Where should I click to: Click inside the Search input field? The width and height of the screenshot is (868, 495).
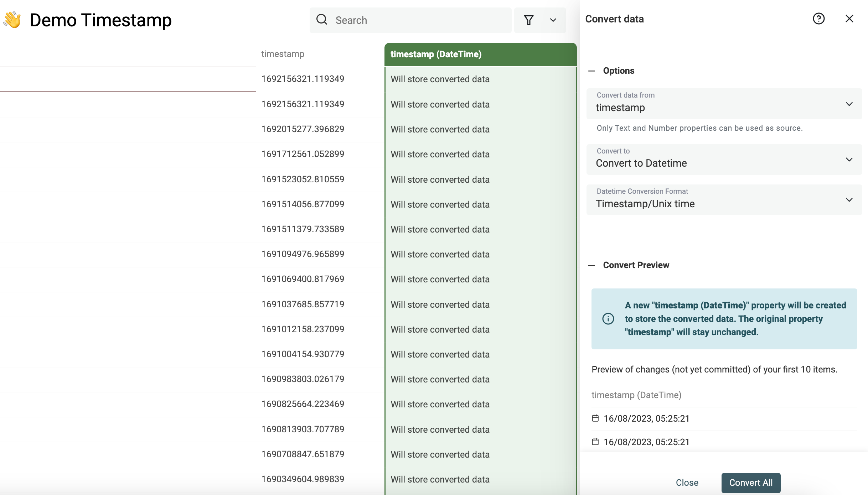[410, 20]
